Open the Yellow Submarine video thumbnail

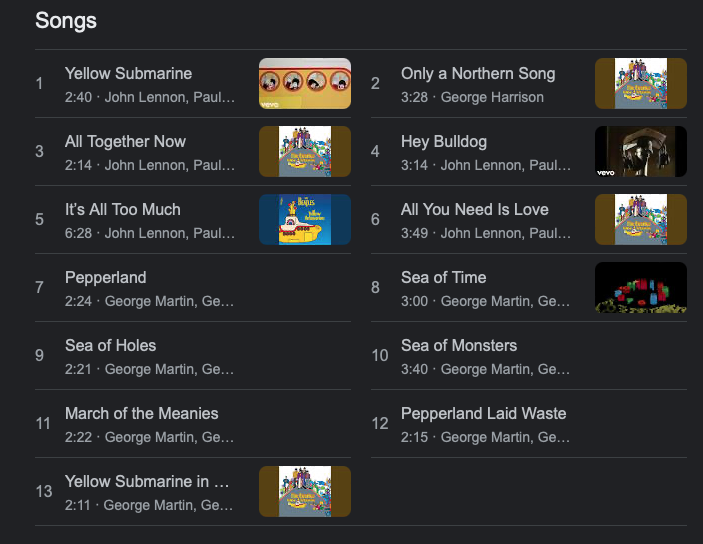(305, 83)
